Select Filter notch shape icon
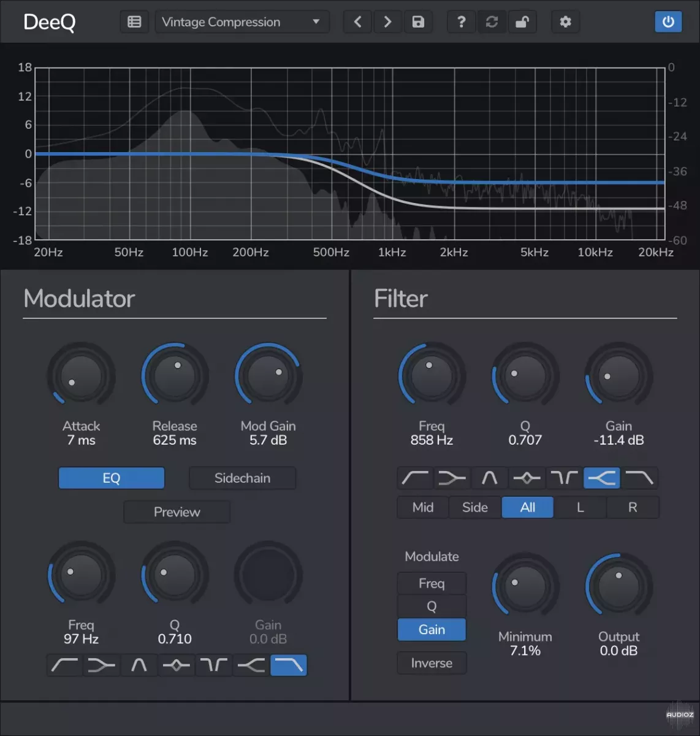700x736 pixels. [x=565, y=478]
